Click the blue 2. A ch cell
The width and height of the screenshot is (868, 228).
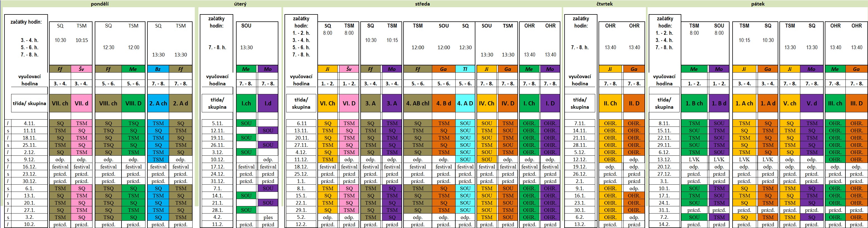[x=158, y=103]
